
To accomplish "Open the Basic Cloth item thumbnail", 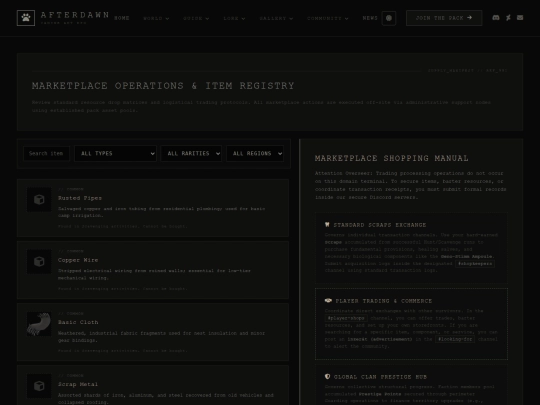I will [39, 324].
